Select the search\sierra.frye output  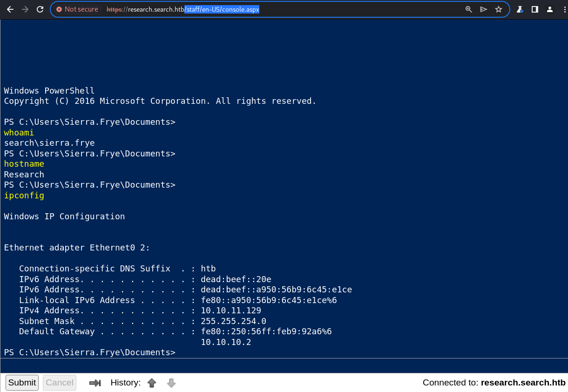[x=49, y=143]
